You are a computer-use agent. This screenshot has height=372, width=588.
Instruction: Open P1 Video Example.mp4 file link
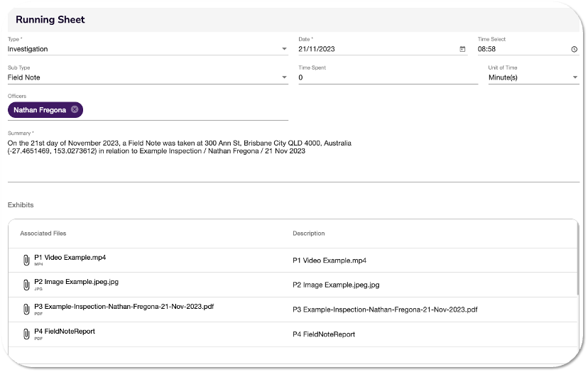click(70, 257)
